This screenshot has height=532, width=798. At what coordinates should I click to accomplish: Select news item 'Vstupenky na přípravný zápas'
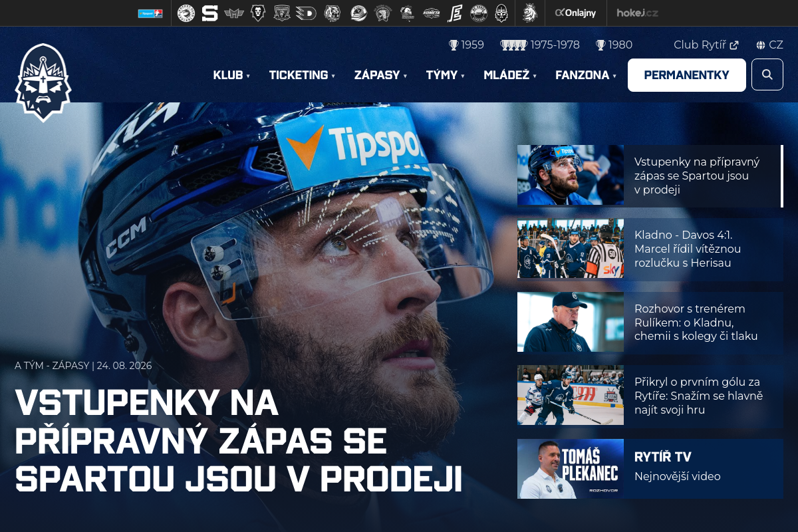(650, 176)
